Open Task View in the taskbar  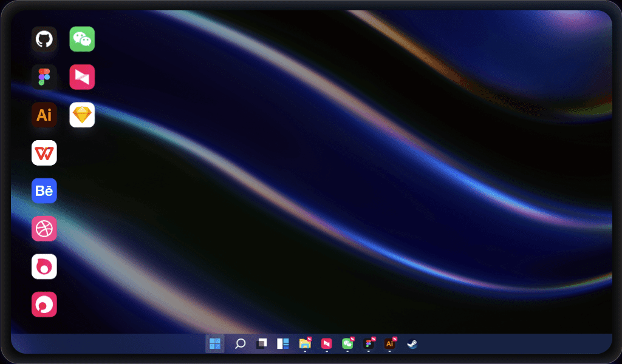point(261,344)
